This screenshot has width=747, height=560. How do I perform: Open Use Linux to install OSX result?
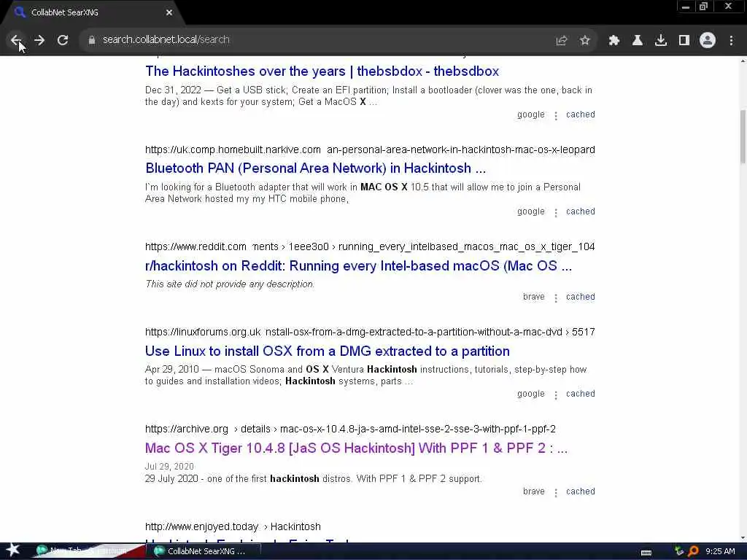point(328,351)
